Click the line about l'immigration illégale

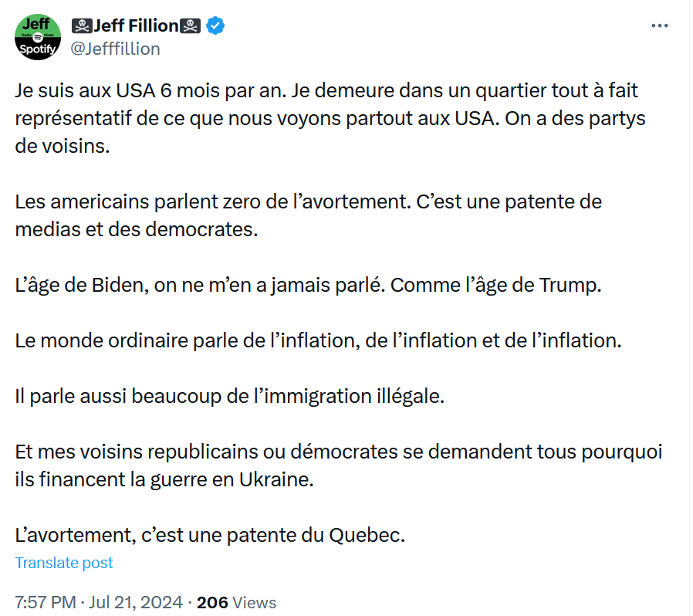pyautogui.click(x=229, y=396)
